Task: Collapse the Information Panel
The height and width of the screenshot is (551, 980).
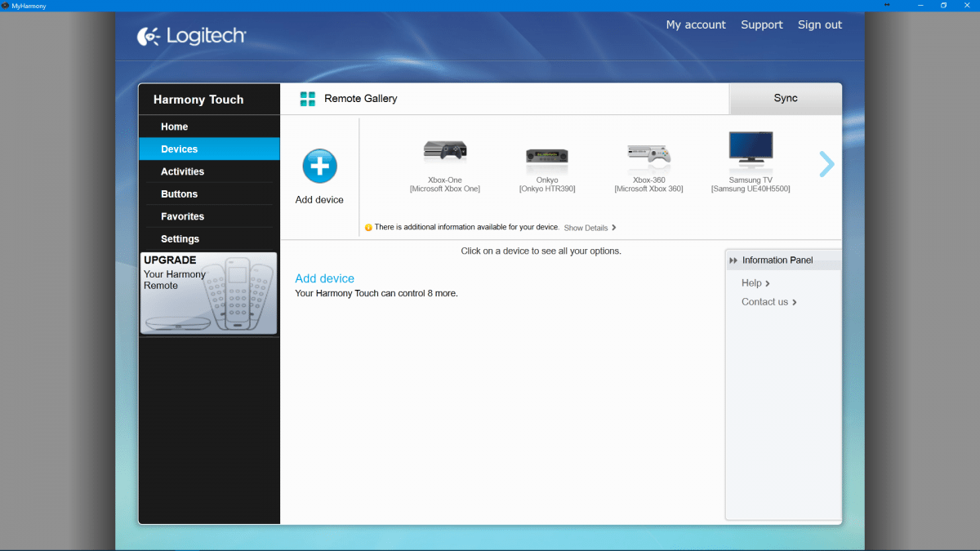Action: tap(733, 260)
